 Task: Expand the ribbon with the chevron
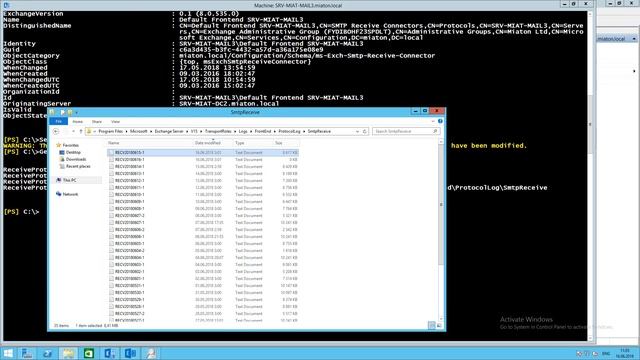[433, 121]
